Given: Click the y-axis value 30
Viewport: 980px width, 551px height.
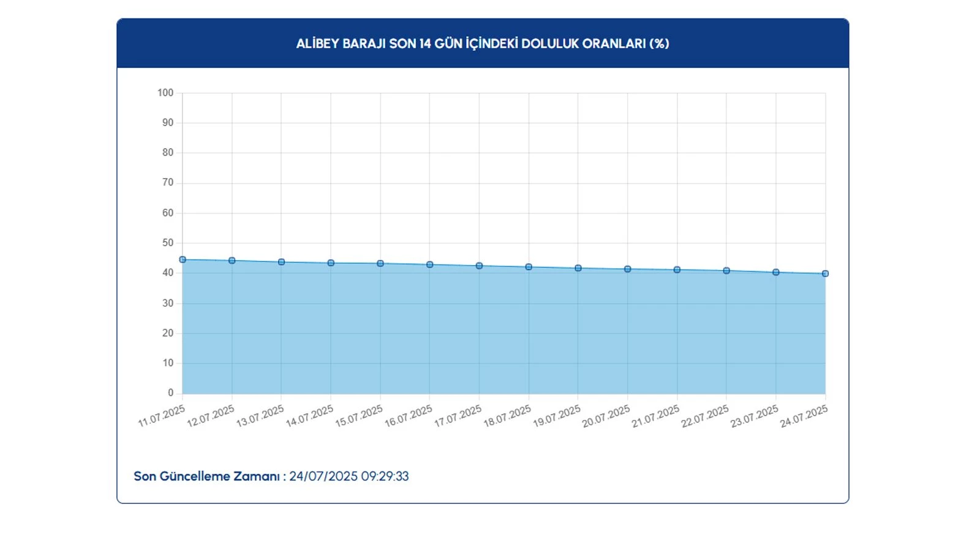Looking at the screenshot, I should pos(168,303).
